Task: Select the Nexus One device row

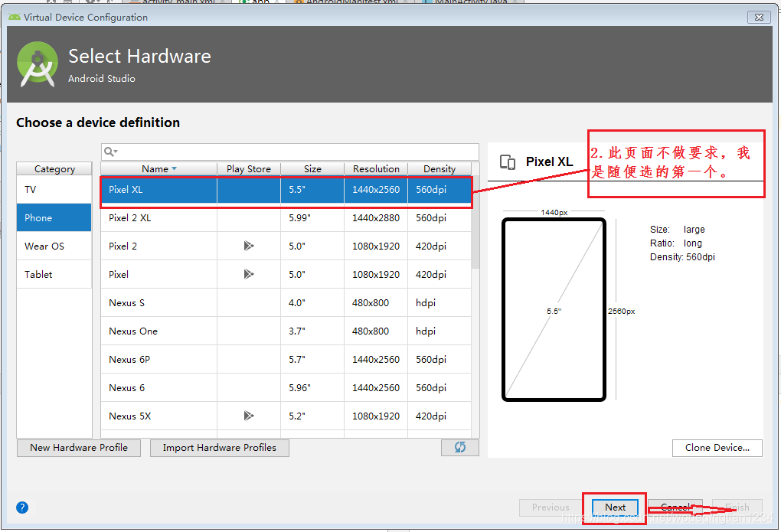Action: tap(286, 331)
